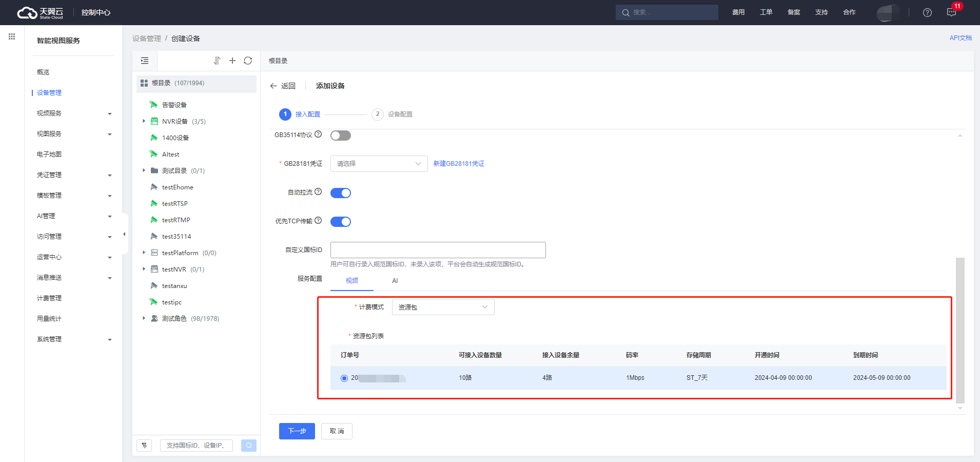This screenshot has height=462, width=980.
Task: Click the device search input 支持国标ID
Action: point(197,445)
